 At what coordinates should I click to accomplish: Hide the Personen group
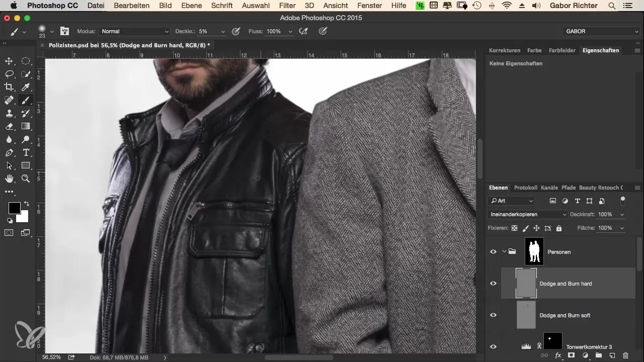coord(493,252)
